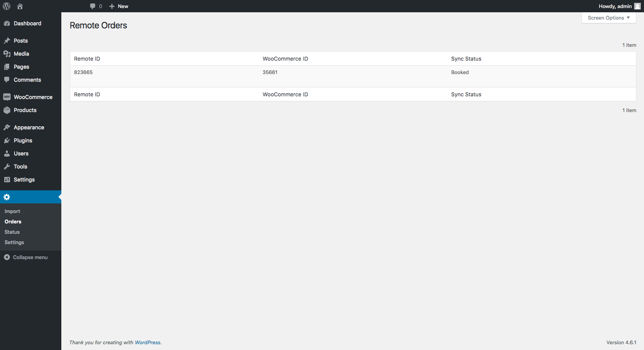Click Collapse menu text
The image size is (644, 350).
coord(30,258)
